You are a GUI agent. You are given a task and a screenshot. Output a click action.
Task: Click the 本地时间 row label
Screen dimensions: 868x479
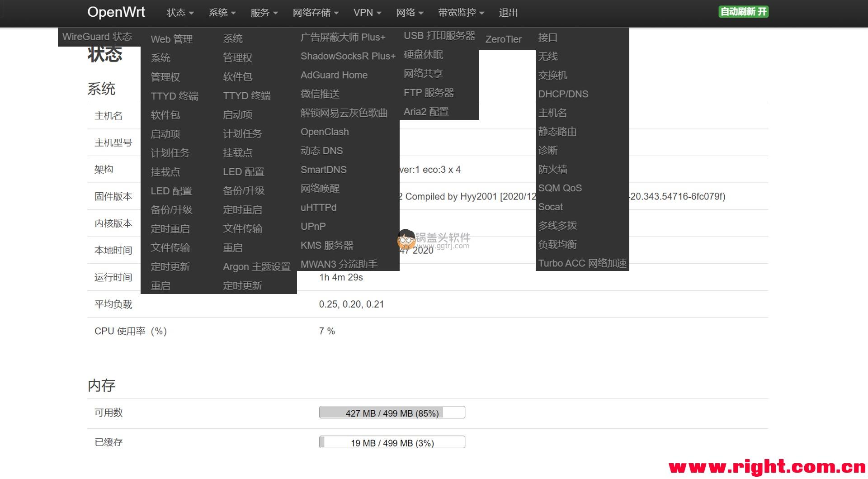tap(113, 250)
